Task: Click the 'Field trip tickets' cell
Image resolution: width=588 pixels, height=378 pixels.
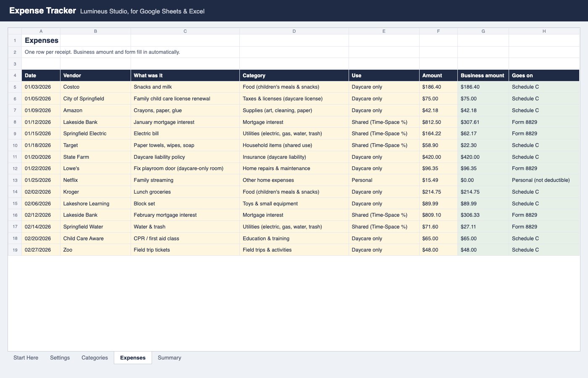Action: pos(185,250)
